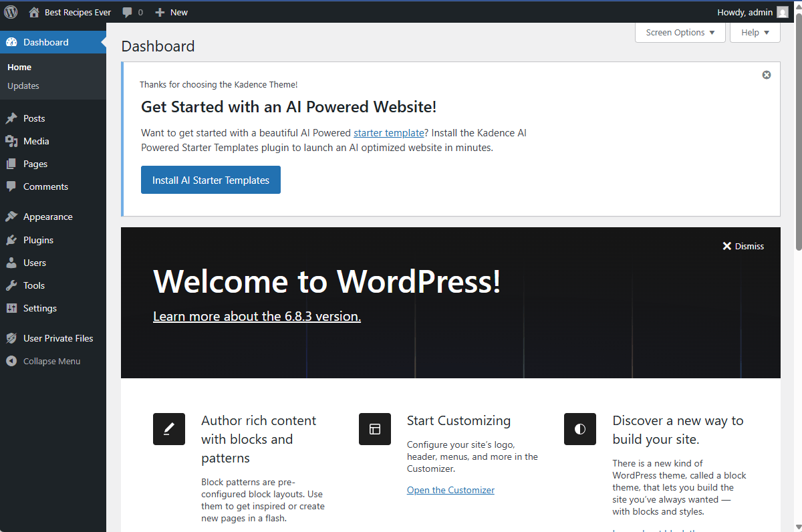
Task: Click the User Private Files icon
Action: point(11,338)
